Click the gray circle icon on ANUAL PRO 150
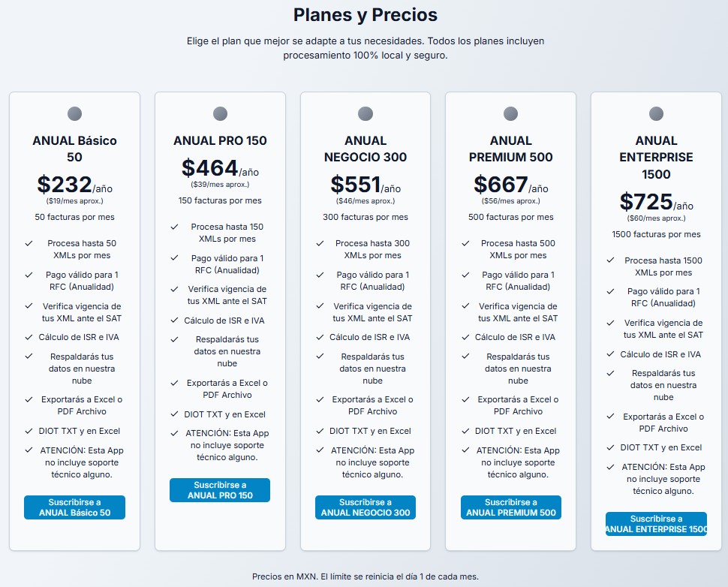Image resolution: width=728 pixels, height=587 pixels. click(220, 114)
